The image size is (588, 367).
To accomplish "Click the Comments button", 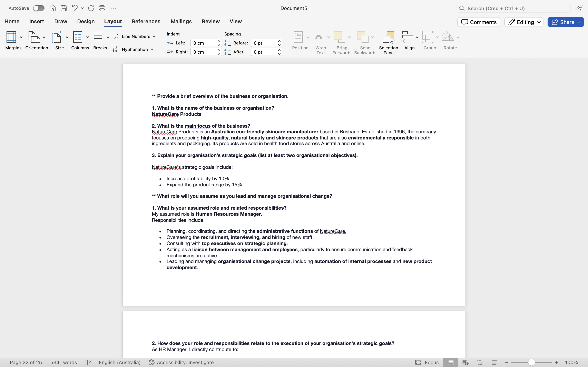I will (478, 22).
